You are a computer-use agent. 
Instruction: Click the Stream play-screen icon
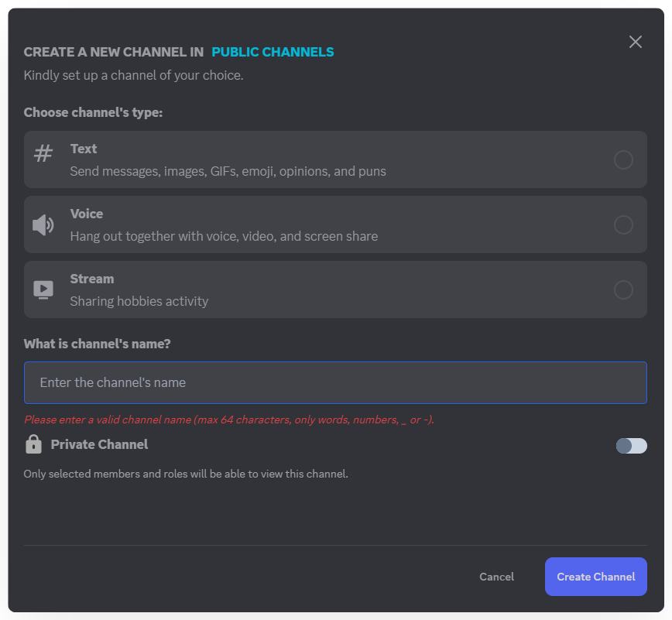point(43,289)
